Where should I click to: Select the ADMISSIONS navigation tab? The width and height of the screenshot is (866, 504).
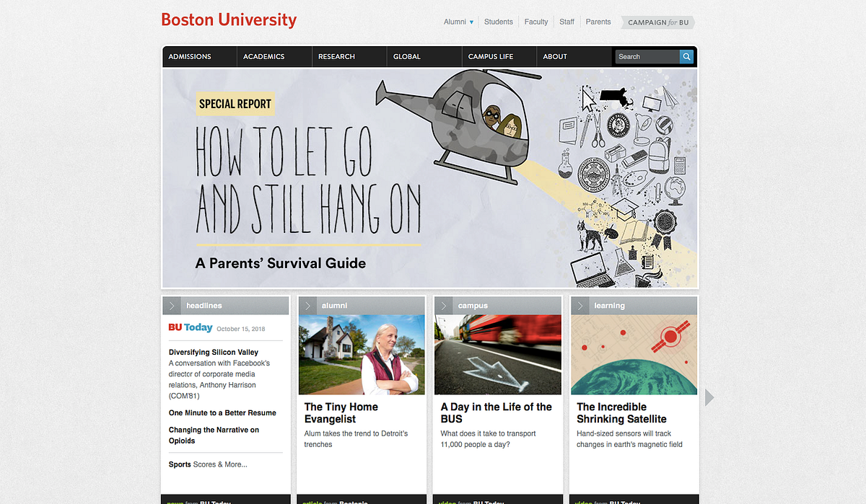(190, 56)
